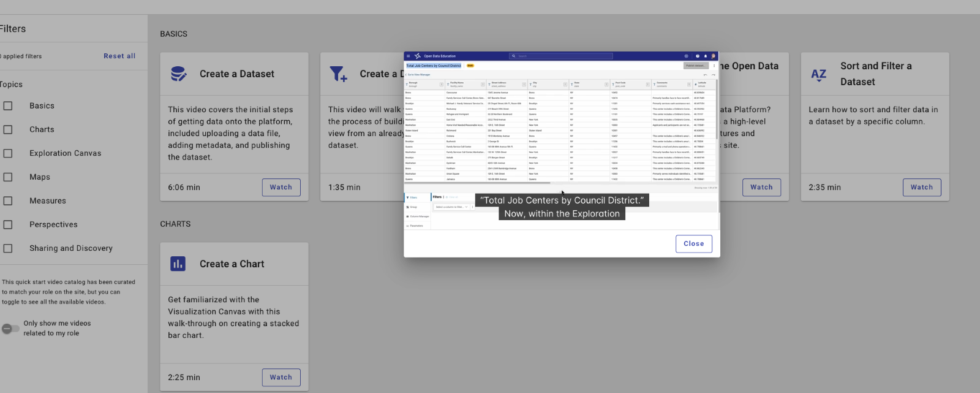Check the Exploration Canvas topic checkbox
980x393 pixels.
(x=8, y=153)
